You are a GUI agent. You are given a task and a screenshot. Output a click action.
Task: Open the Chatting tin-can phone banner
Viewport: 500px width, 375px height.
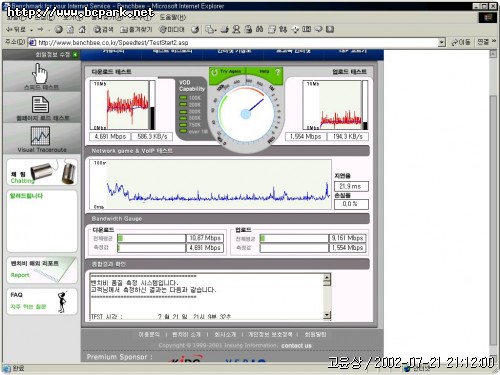(x=42, y=172)
